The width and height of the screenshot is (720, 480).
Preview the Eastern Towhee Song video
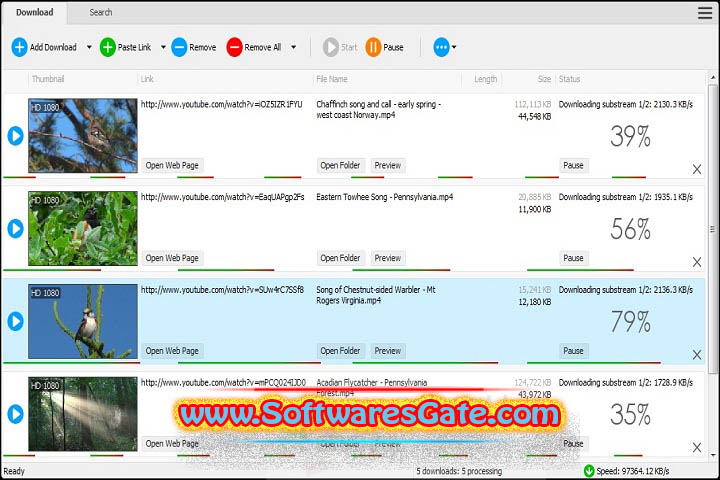point(388,258)
